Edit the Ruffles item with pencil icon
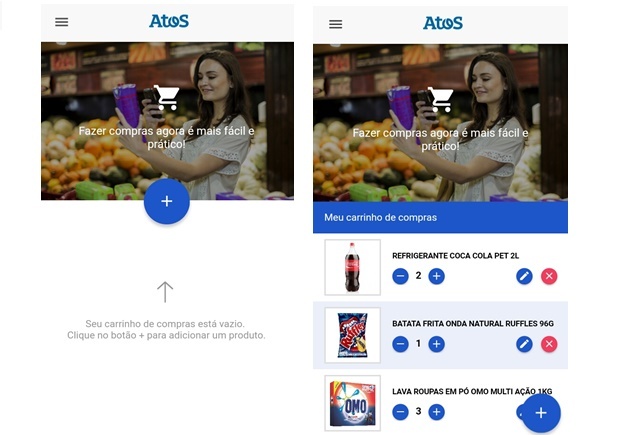 coord(524,344)
